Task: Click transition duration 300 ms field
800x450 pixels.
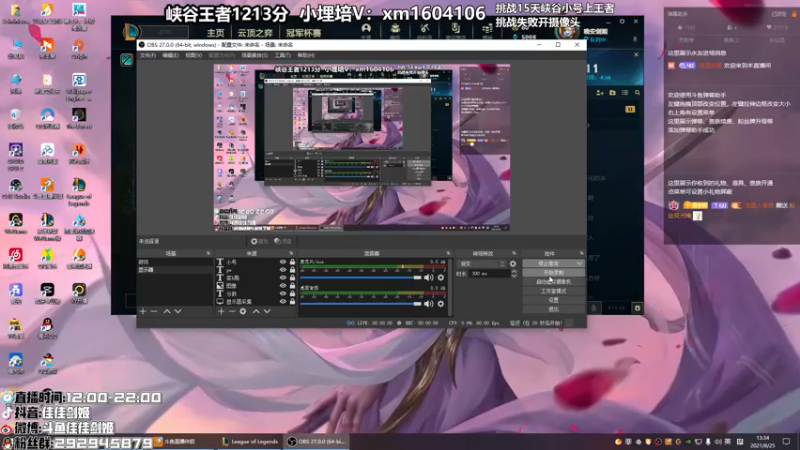Action: point(489,273)
